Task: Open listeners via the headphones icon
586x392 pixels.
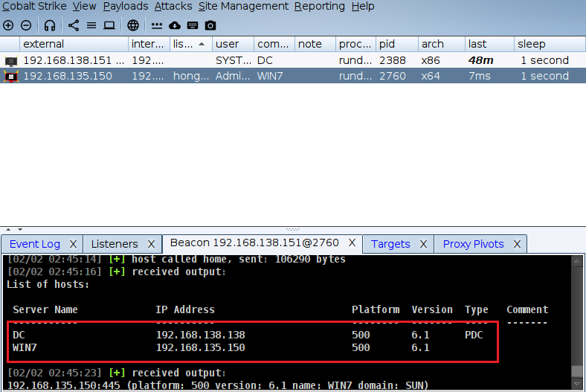Action: (50, 25)
